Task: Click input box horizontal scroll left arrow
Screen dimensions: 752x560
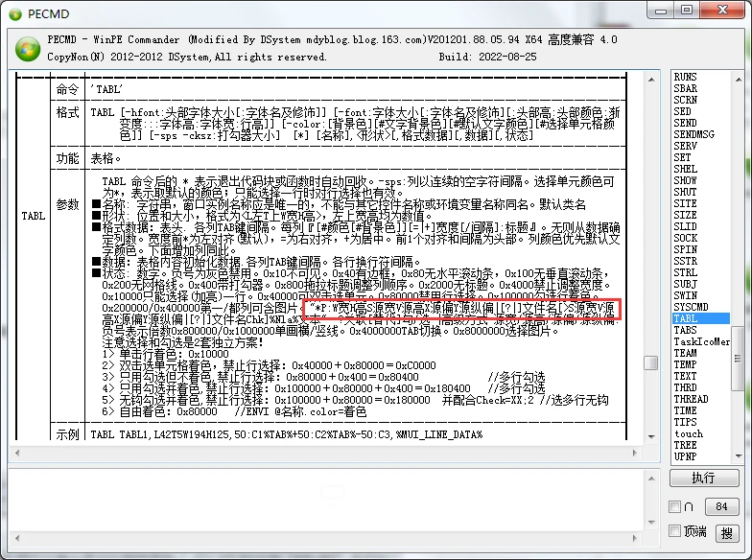Action: tap(17, 538)
